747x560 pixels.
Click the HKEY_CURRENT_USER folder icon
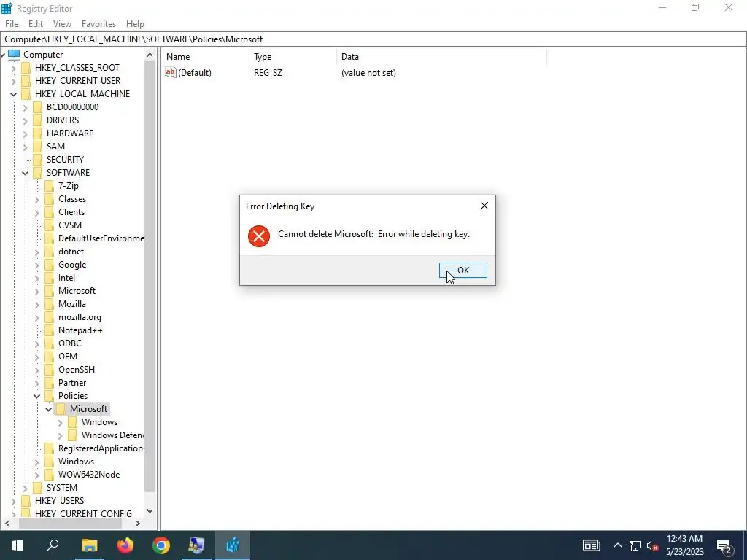(x=26, y=80)
